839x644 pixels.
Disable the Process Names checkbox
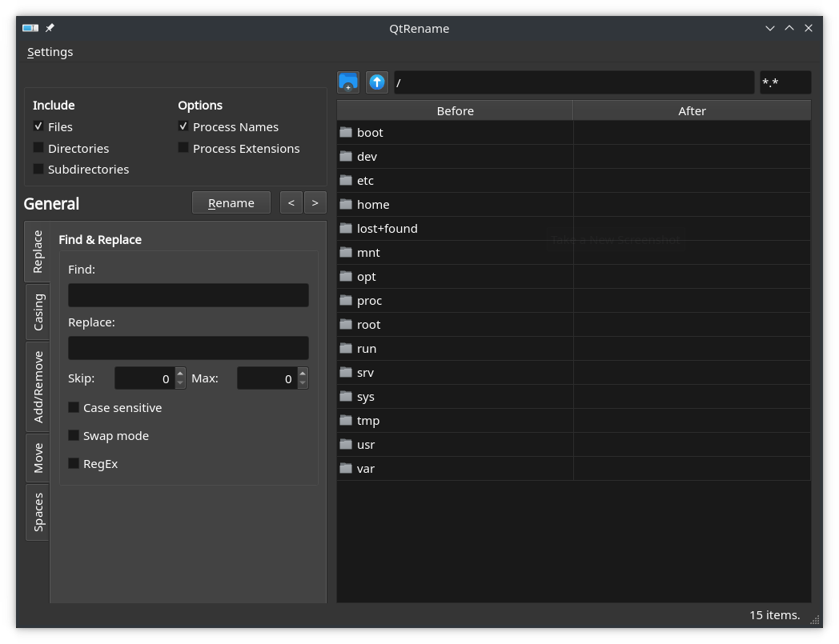click(183, 126)
